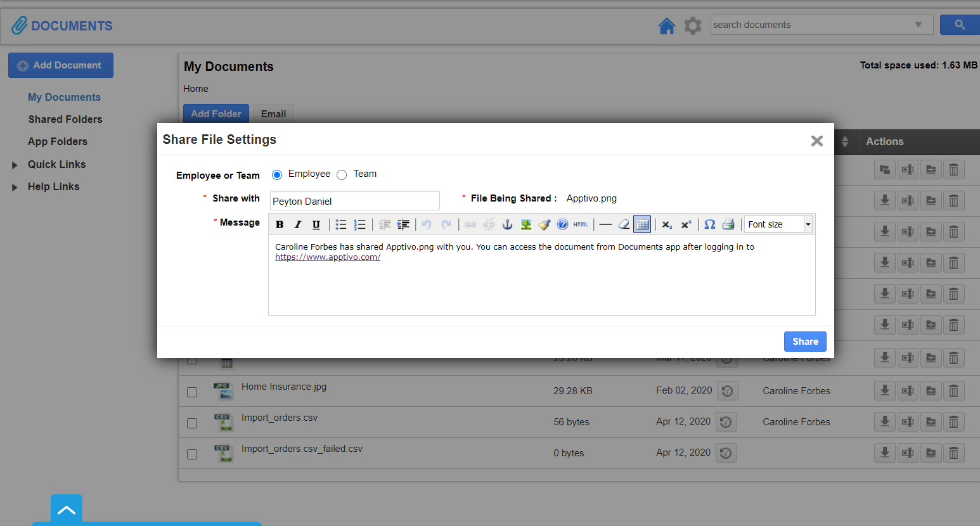
Task: Click the anchor icon in editor toolbar
Action: pyautogui.click(x=507, y=224)
